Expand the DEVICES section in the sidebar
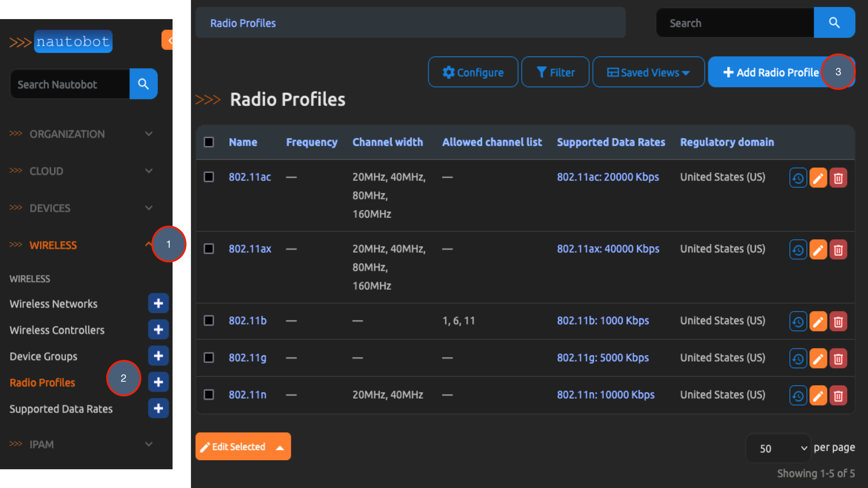868x488 pixels. pyautogui.click(x=50, y=208)
